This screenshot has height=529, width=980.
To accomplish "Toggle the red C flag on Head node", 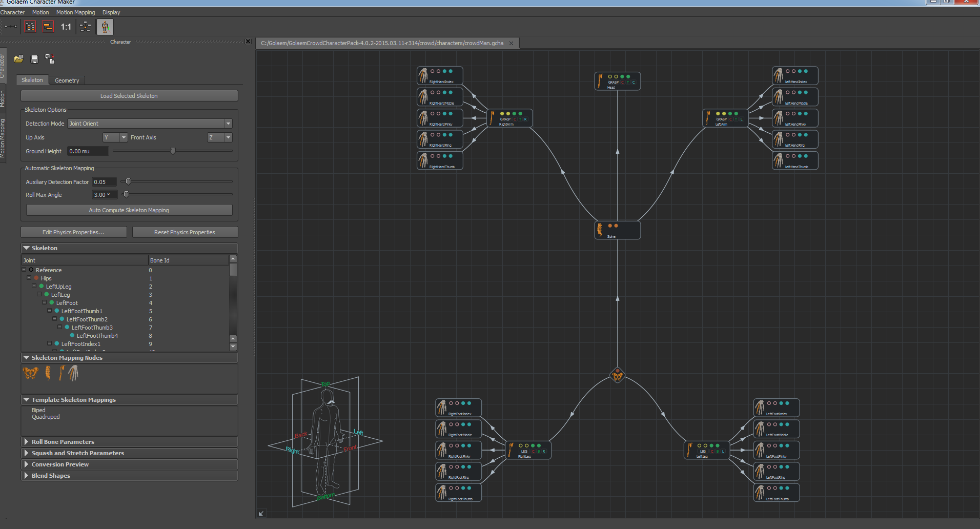I will click(x=623, y=83).
